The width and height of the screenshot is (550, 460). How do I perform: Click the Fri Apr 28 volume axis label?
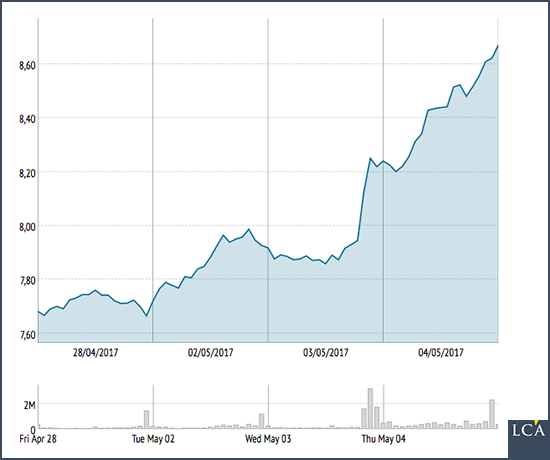pos(38,439)
